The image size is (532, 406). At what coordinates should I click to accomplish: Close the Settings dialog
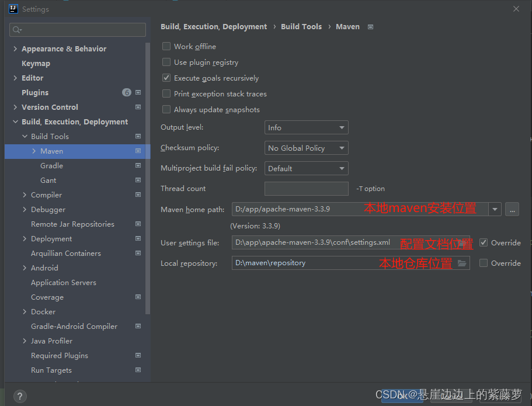coord(516,9)
